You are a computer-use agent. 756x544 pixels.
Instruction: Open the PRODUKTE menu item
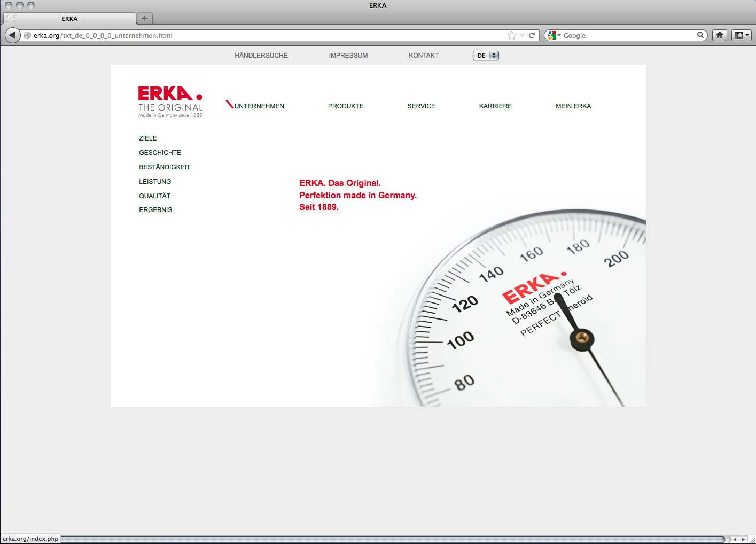coord(346,106)
